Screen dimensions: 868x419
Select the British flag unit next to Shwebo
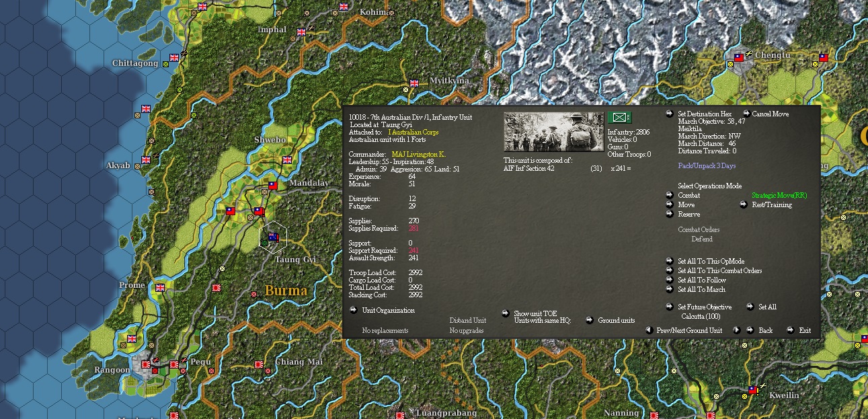click(288, 160)
